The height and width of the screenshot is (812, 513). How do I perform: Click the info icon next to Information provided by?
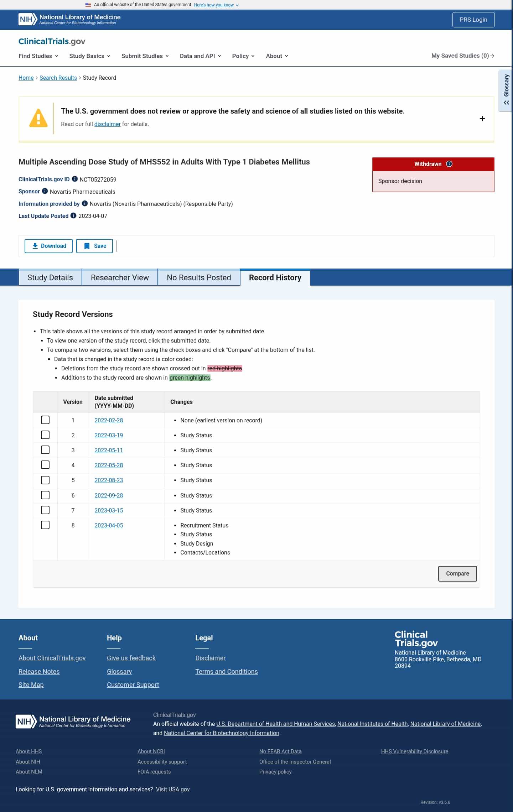click(85, 203)
